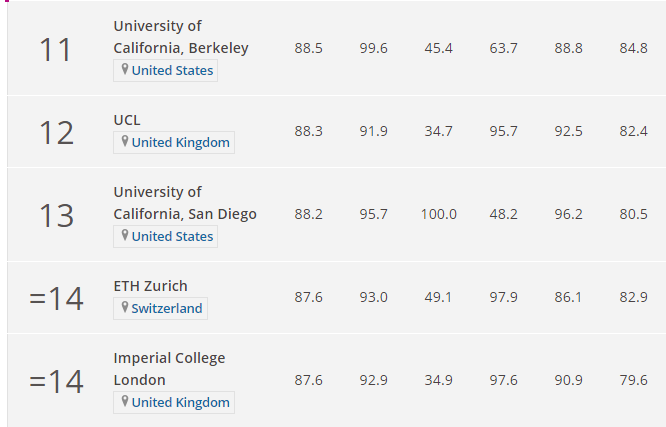Click the rank number 11
This screenshot has width=666, height=427.
[x=56, y=49]
